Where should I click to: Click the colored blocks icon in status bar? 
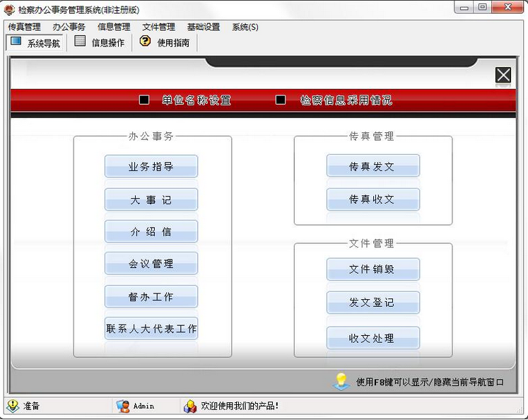(190, 406)
